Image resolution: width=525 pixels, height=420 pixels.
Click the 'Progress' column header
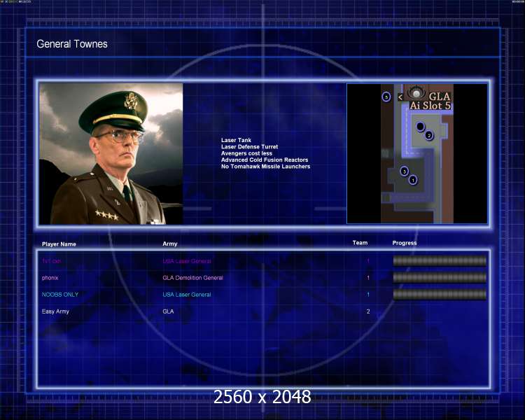coord(405,243)
